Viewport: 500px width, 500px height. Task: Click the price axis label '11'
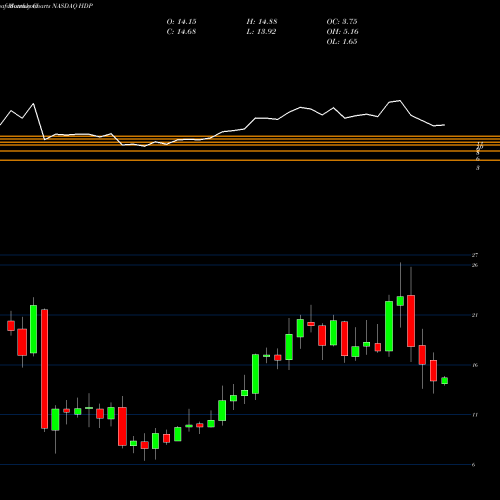[x=475, y=415]
